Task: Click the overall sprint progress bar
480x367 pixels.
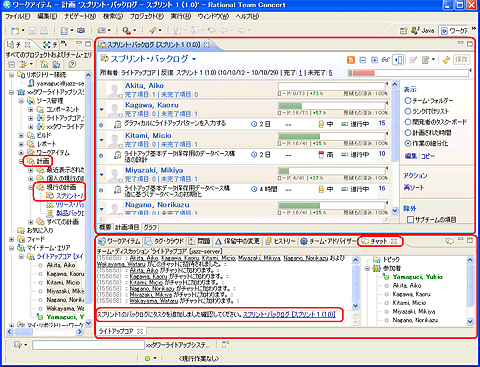Action: pos(408,73)
